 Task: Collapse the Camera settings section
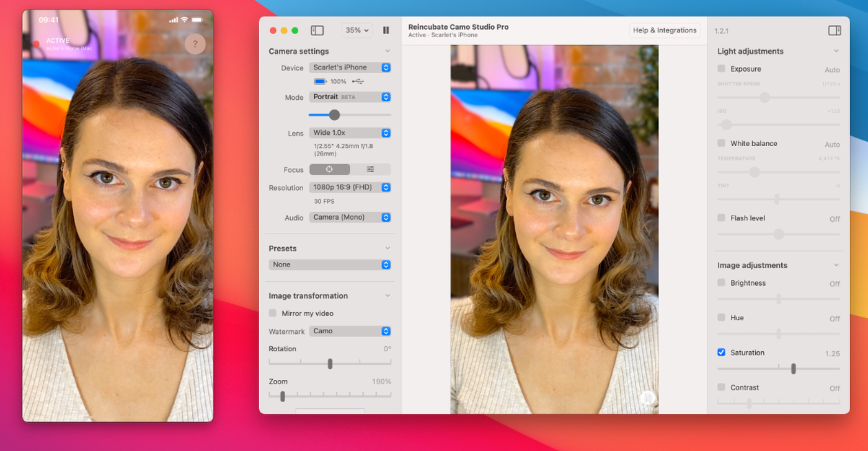click(x=387, y=51)
